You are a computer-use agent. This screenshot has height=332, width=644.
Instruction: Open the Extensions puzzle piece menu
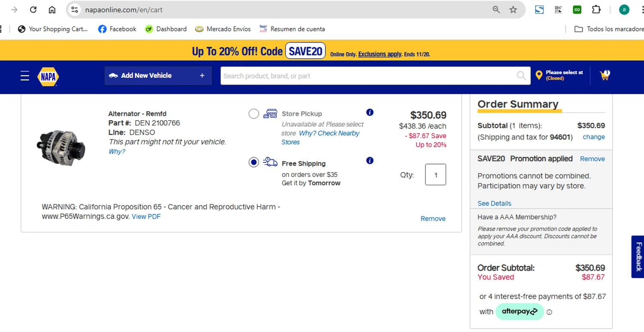coord(596,9)
